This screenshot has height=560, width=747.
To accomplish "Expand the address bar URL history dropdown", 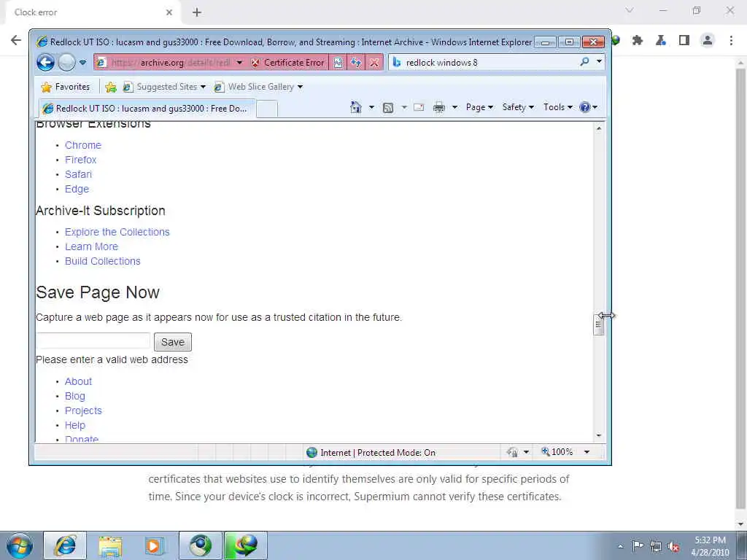I will pos(239,63).
